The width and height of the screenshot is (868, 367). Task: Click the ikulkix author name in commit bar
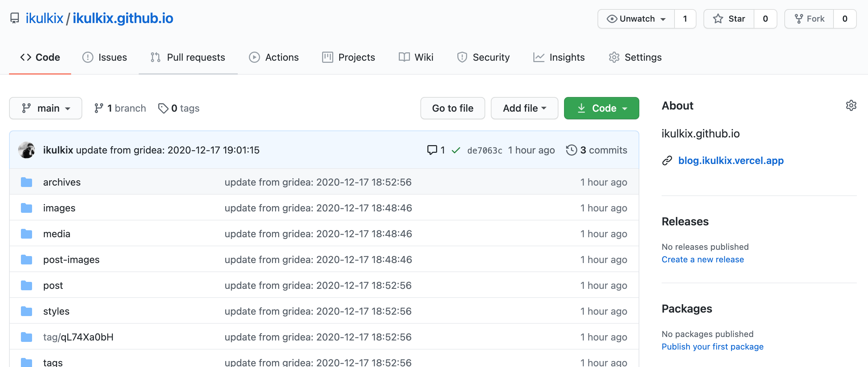pos(58,150)
